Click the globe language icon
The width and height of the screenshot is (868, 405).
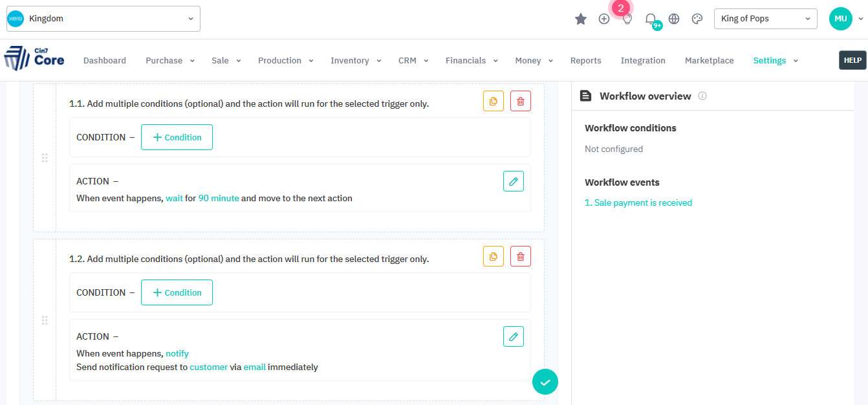coord(674,19)
